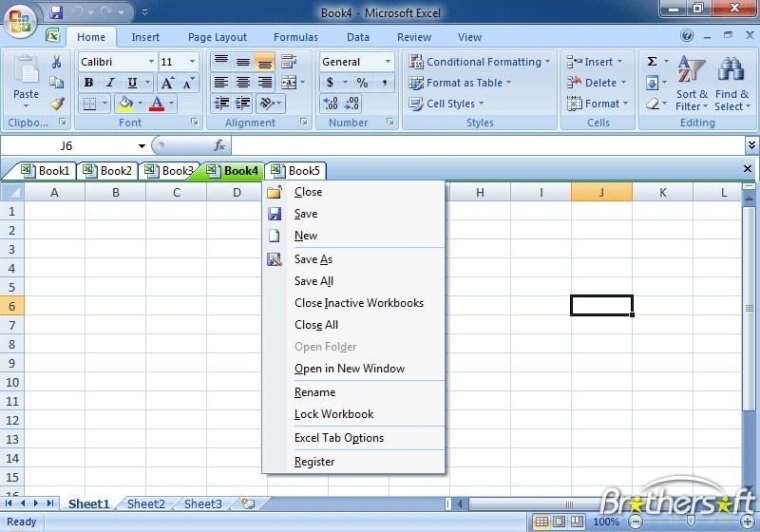This screenshot has height=532, width=760.
Task: Apply the red font color
Action: [x=157, y=104]
